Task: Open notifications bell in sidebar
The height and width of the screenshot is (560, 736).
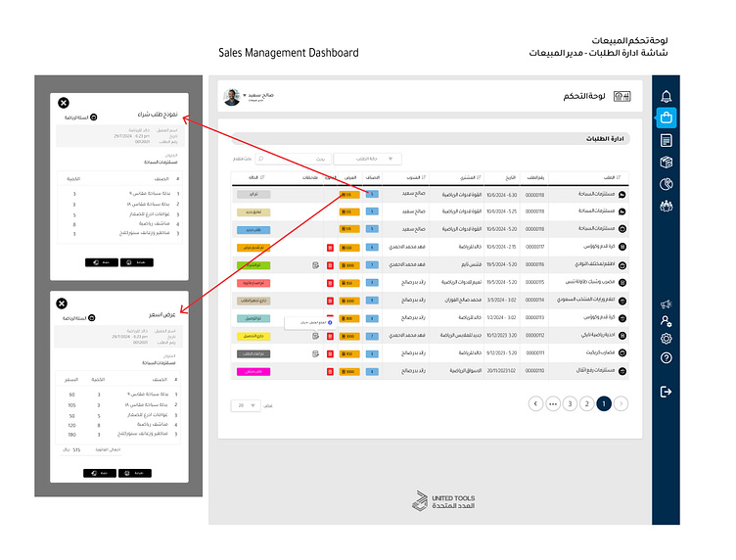Action: coord(666,96)
